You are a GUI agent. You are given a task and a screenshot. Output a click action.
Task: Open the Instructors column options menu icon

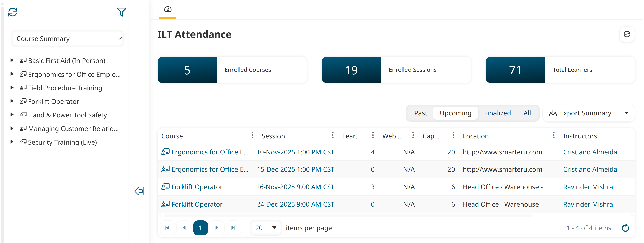coord(553,135)
